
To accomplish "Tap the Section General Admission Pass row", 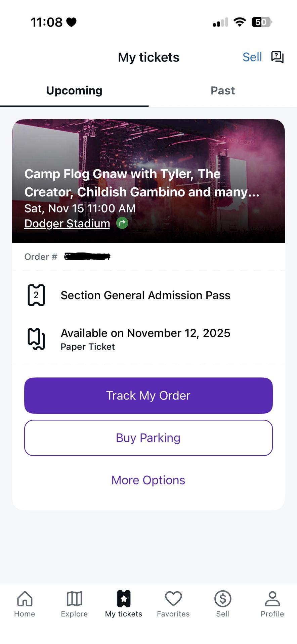I will (145, 295).
